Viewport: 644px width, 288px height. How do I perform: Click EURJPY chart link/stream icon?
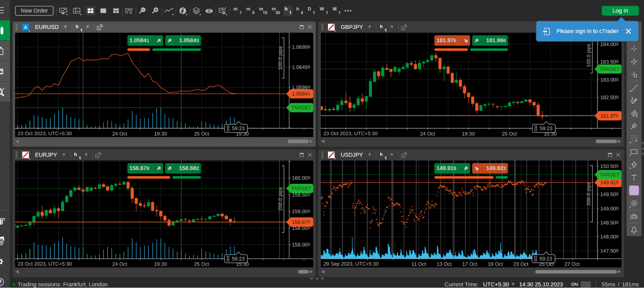pyautogui.click(x=98, y=155)
